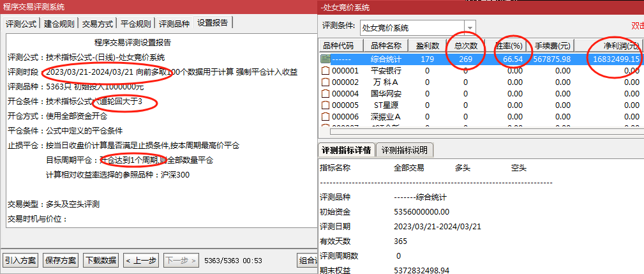This screenshot has height=274, width=644.
Task: Sort by the 总次数 column header
Action: coord(465,45)
